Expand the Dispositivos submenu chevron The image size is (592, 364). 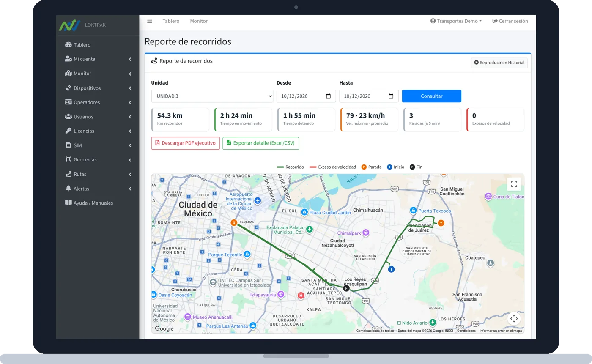point(130,88)
